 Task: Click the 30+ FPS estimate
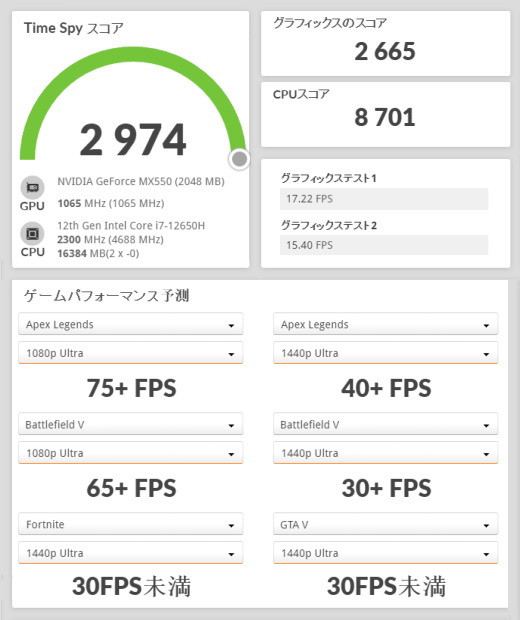[x=386, y=488]
